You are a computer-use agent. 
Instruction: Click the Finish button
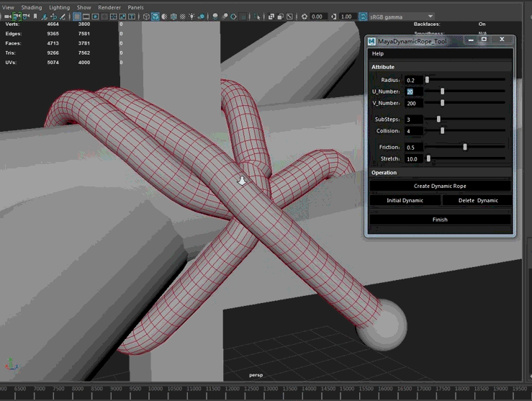point(440,220)
